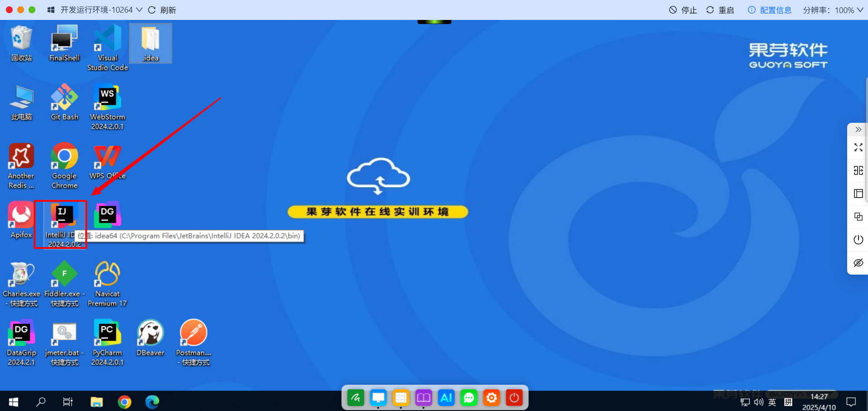This screenshot has width=868, height=411.
Task: Open the purple book app in the dock
Action: click(x=424, y=398)
